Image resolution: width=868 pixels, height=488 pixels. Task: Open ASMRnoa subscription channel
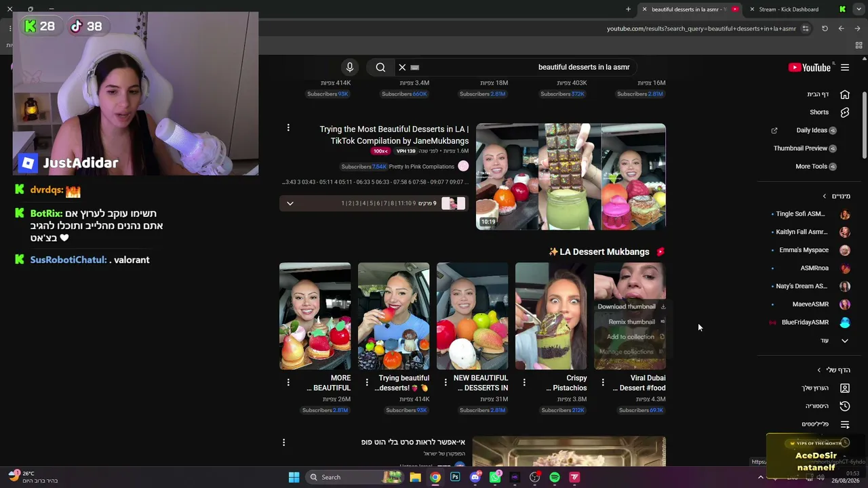click(810, 268)
